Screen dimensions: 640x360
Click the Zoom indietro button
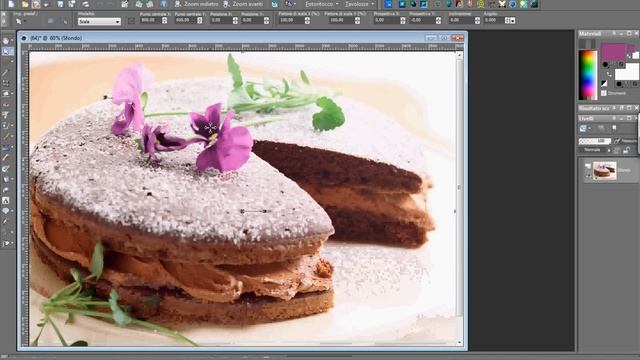[x=196, y=4]
